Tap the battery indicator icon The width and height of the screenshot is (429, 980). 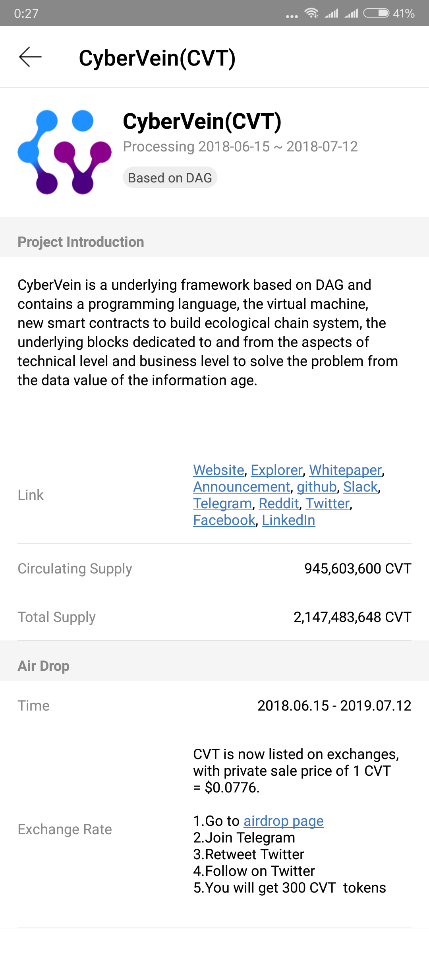tap(377, 13)
